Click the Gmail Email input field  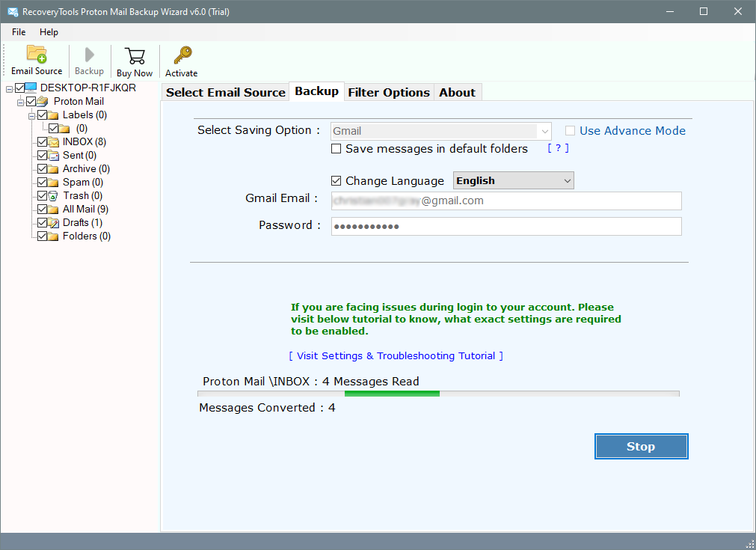tap(506, 201)
